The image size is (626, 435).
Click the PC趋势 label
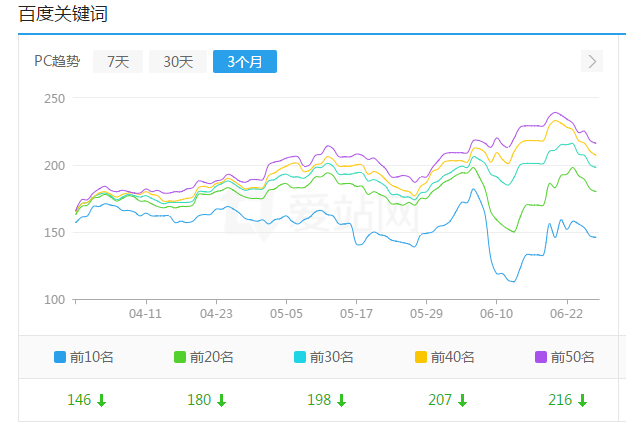coord(57,61)
